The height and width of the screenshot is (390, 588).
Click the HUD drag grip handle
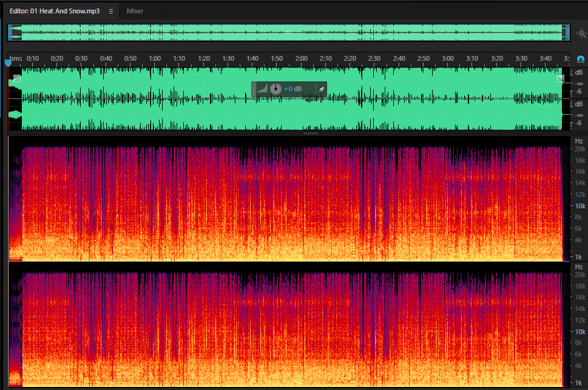pyautogui.click(x=254, y=89)
